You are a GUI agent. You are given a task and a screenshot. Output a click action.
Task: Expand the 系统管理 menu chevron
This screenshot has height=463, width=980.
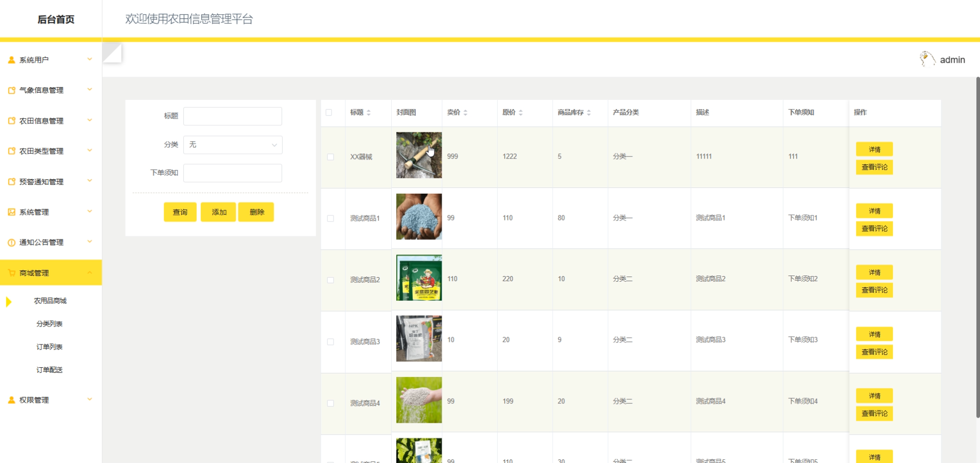click(90, 211)
